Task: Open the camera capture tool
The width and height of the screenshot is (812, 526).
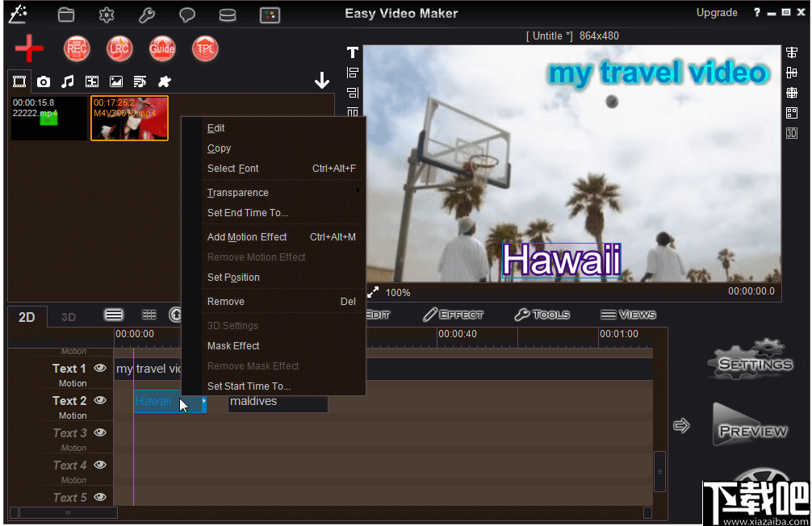Action: [x=44, y=81]
